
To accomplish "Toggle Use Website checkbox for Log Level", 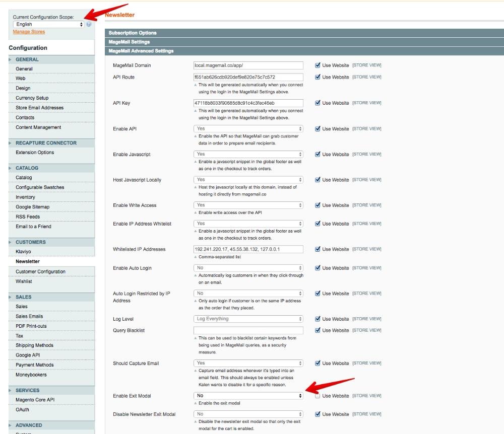I will click(318, 319).
